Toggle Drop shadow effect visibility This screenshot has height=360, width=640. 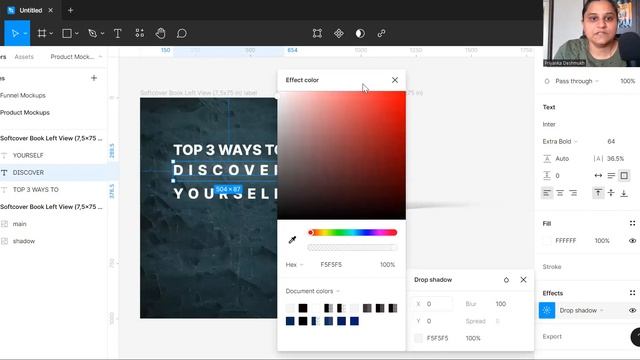click(x=632, y=311)
